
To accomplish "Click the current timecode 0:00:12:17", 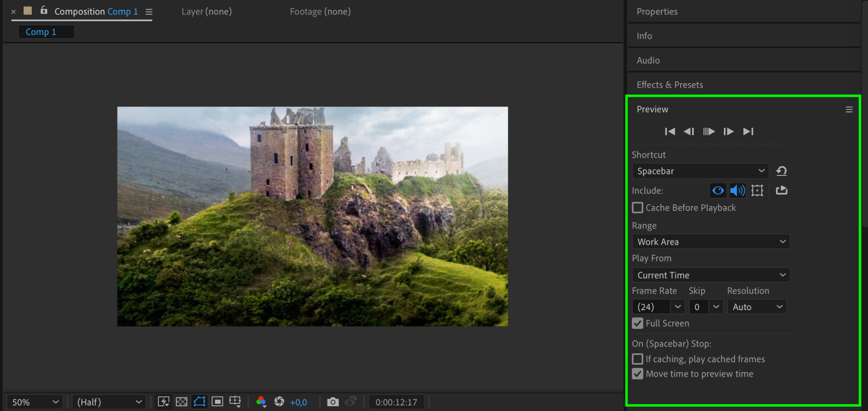I will [x=396, y=402].
